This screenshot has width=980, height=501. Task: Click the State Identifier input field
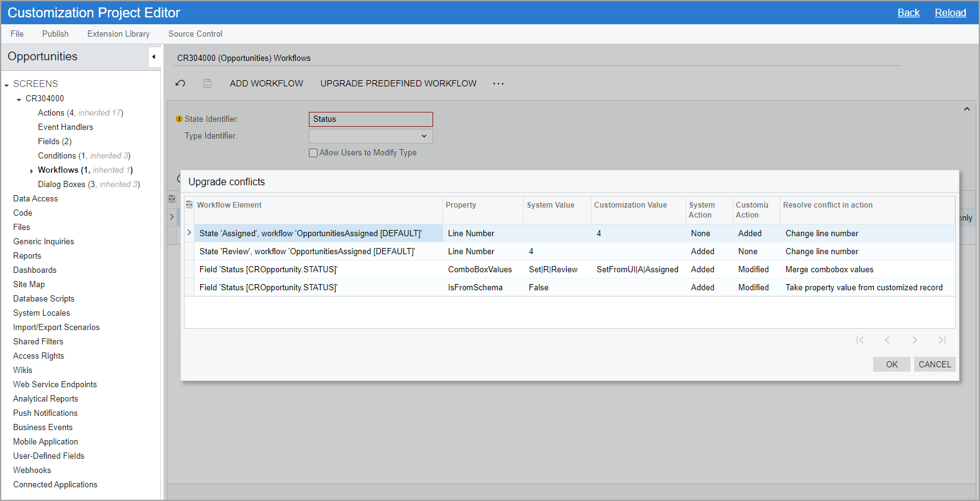point(370,119)
